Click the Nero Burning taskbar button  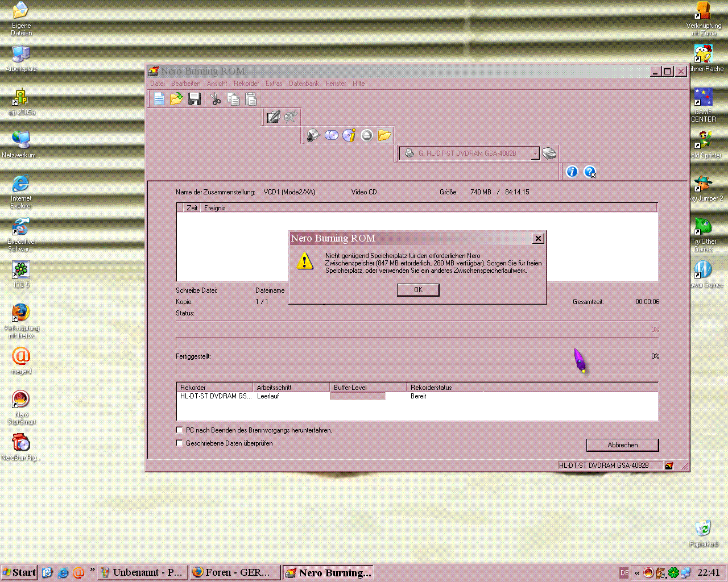[328, 572]
